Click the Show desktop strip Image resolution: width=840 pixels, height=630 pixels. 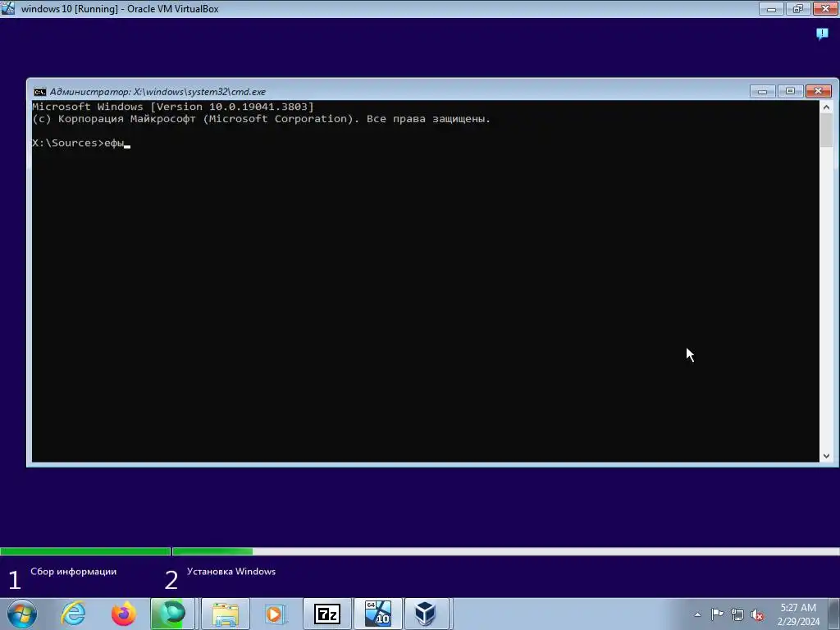click(x=834, y=614)
